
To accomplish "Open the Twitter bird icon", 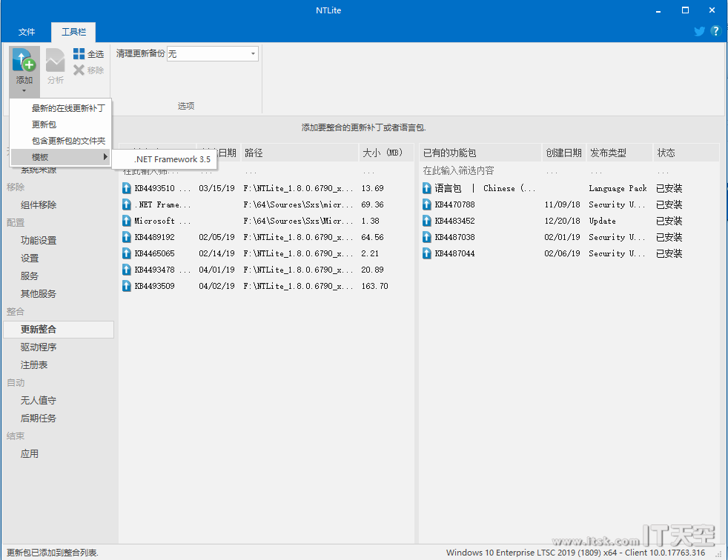I will 699,31.
